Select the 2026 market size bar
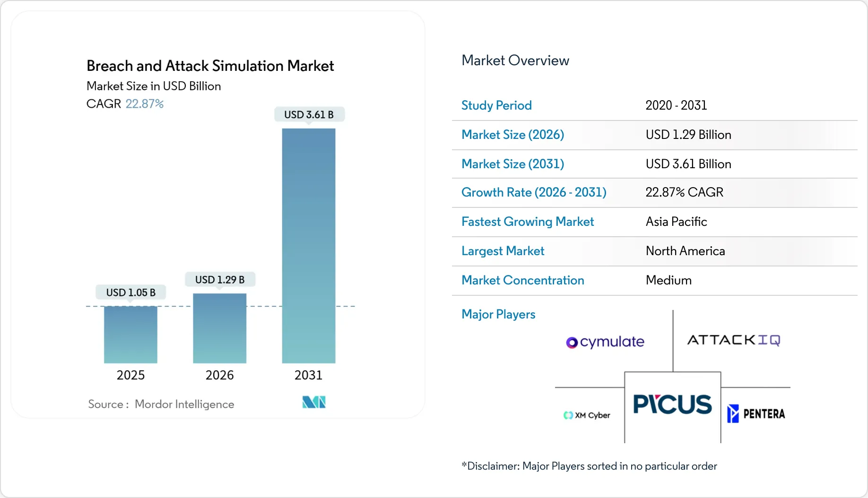This screenshot has width=868, height=498. coord(219,328)
